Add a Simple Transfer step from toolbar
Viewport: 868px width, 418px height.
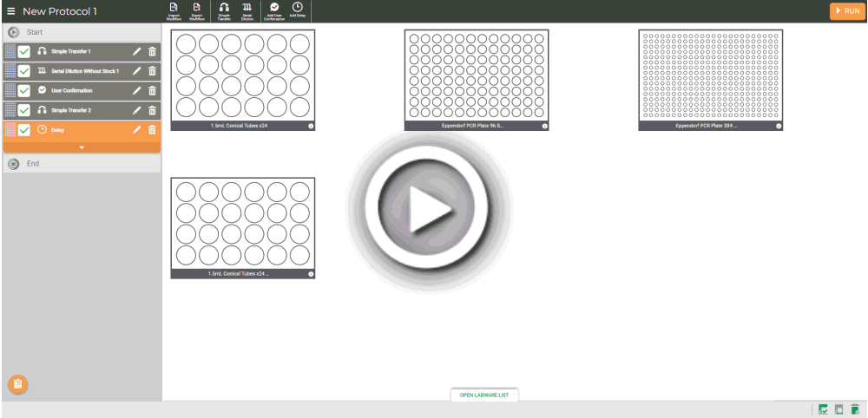pos(224,10)
